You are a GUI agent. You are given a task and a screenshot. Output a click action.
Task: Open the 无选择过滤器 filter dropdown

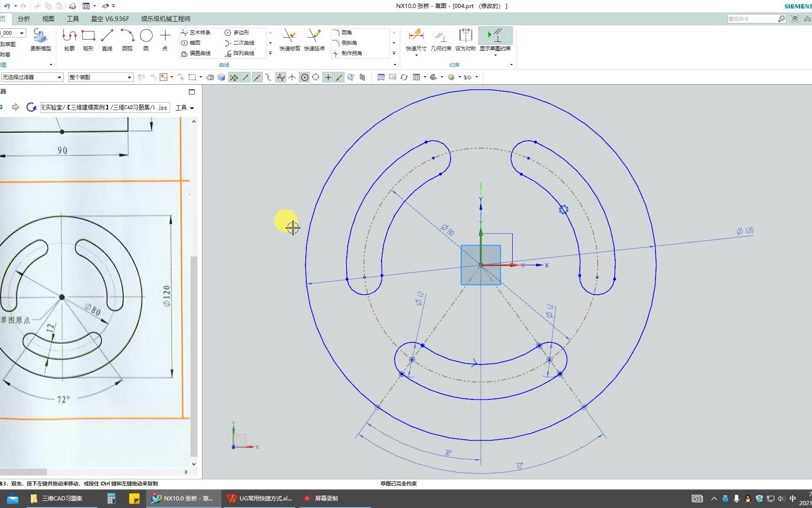59,77
